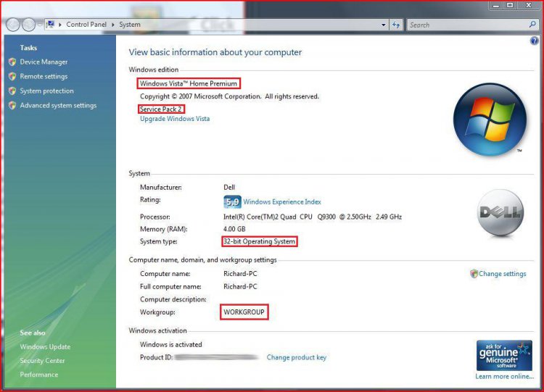Screen dimensions: 544x392
Task: Open Advanced system settings link
Action: coord(58,105)
